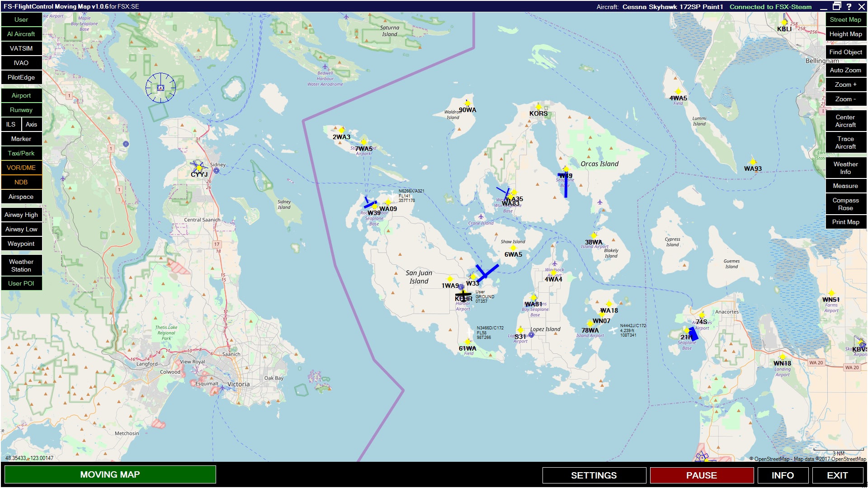Select the Airport tab in sidebar
This screenshot has height=488, width=868.
(21, 95)
